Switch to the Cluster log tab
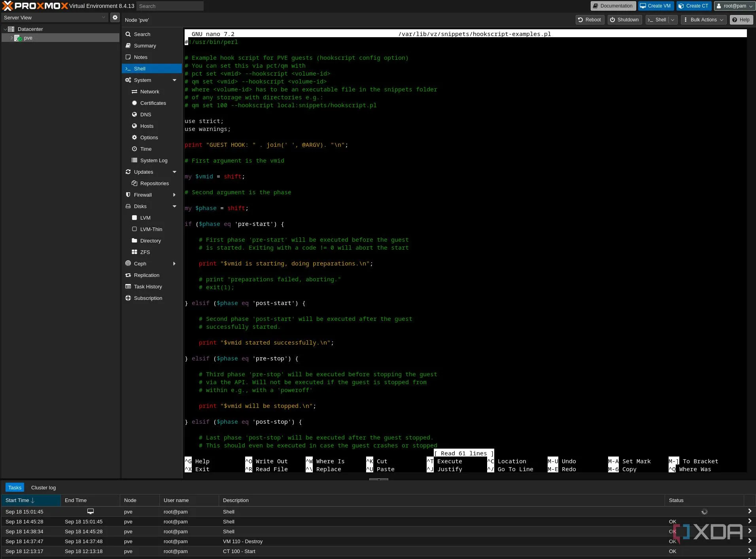Image resolution: width=756 pixels, height=559 pixels. click(x=43, y=488)
